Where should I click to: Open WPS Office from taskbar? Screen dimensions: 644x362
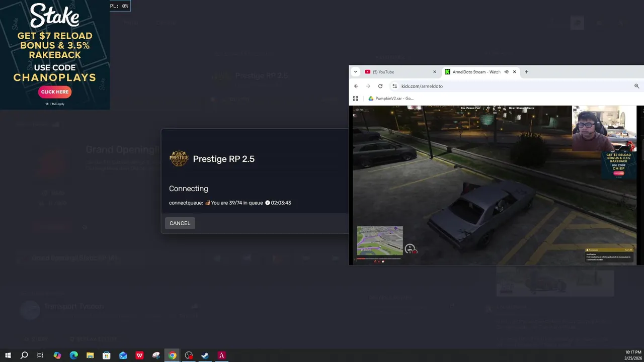coord(139,355)
